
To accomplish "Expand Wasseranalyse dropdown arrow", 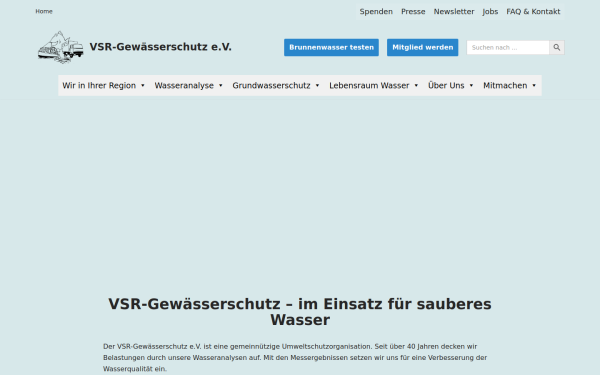I will [x=221, y=85].
